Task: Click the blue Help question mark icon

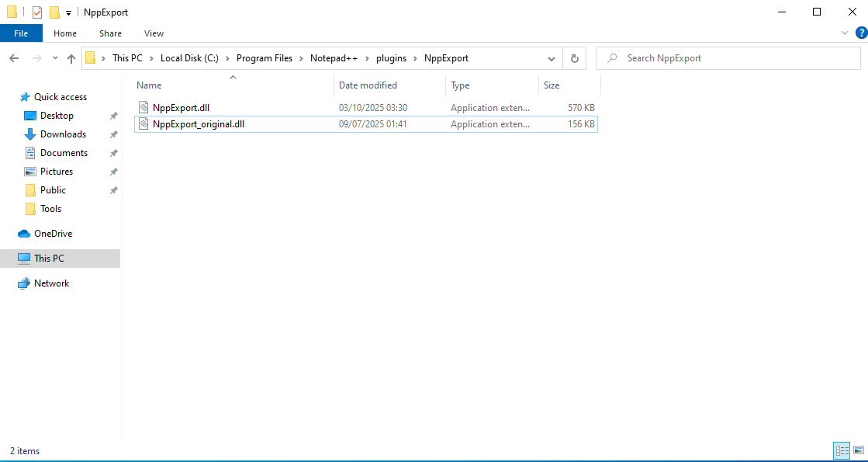Action: (861, 33)
